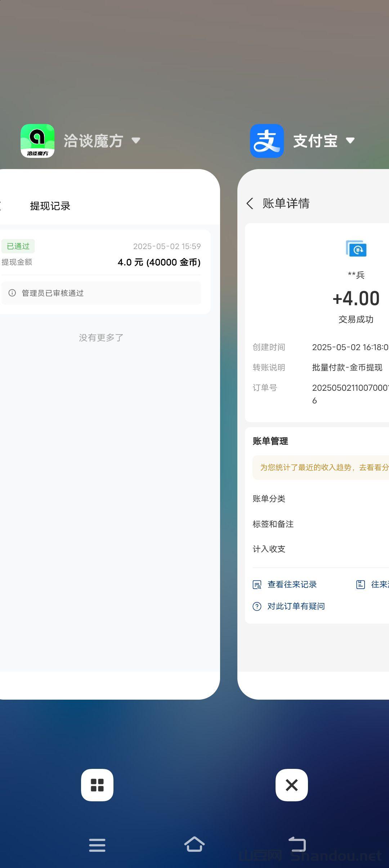Open 账单分类 row
The image size is (389, 868).
tap(269, 499)
